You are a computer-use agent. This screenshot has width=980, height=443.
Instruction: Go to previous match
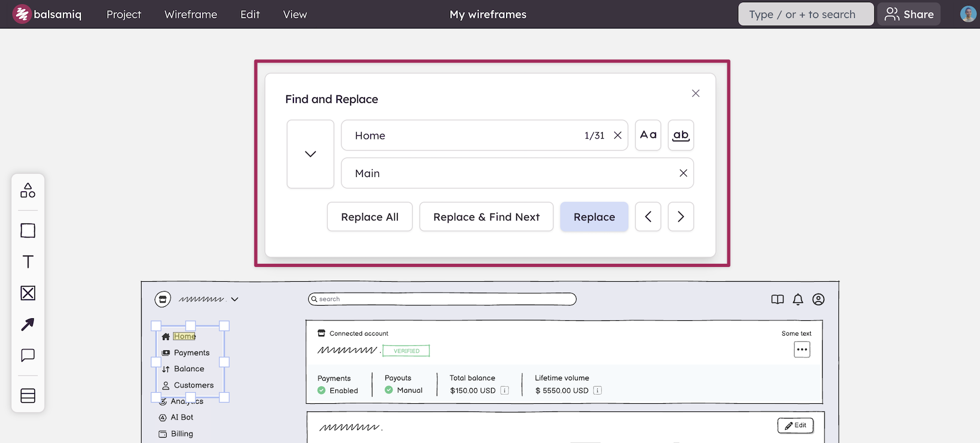pyautogui.click(x=648, y=217)
